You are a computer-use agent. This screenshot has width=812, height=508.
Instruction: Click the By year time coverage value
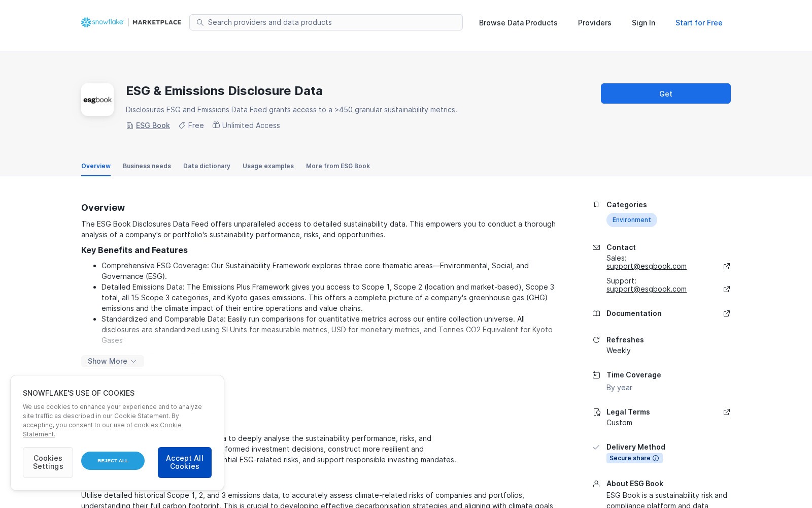point(619,388)
